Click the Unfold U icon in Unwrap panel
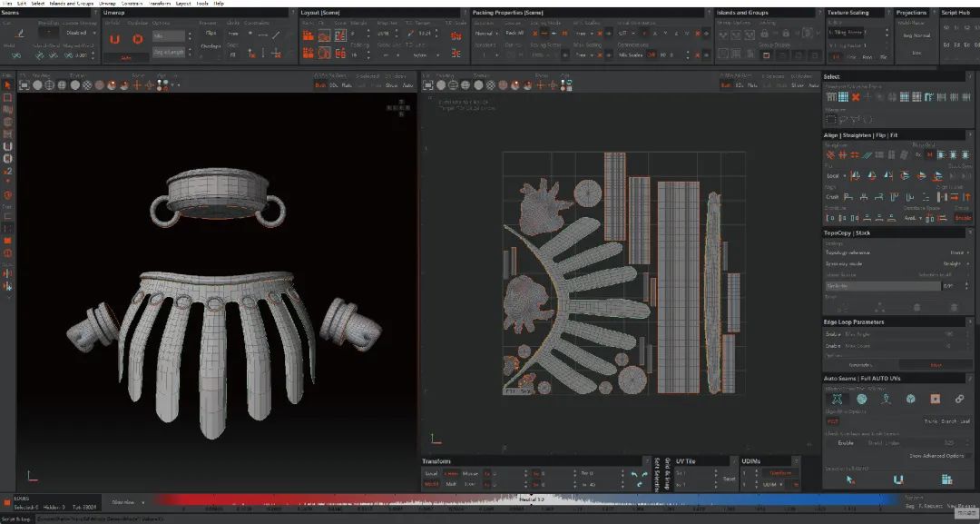 114,39
